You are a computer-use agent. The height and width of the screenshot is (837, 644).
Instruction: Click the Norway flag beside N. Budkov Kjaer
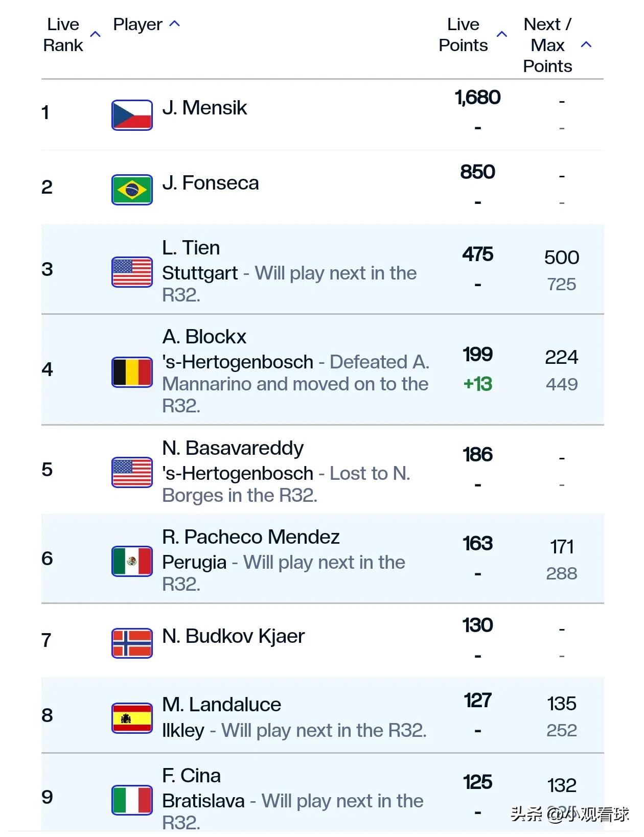(x=132, y=643)
